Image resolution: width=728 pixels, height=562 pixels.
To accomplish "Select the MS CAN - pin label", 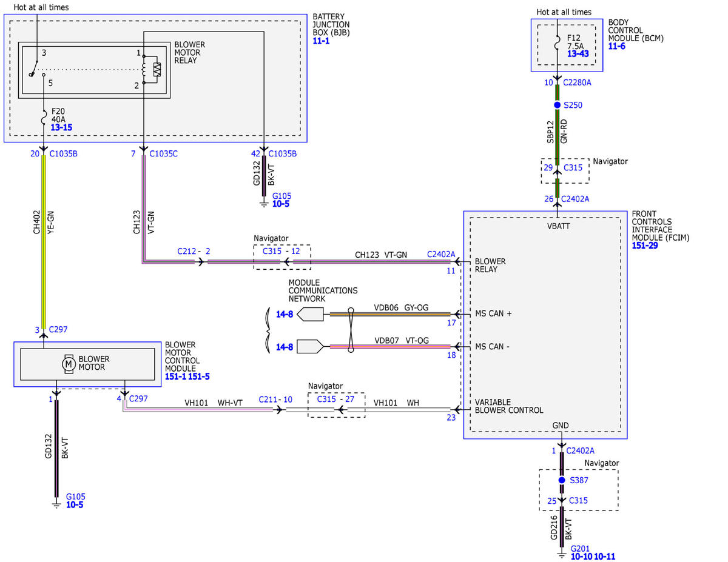I will coord(492,347).
